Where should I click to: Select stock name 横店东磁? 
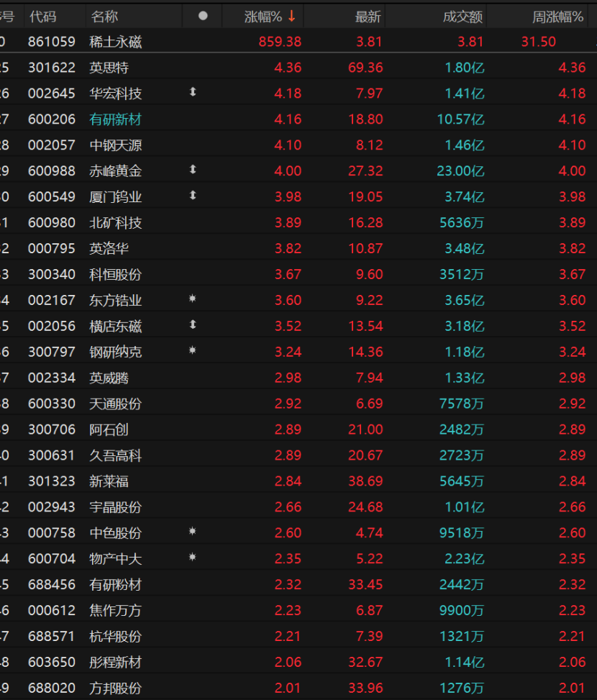(116, 326)
